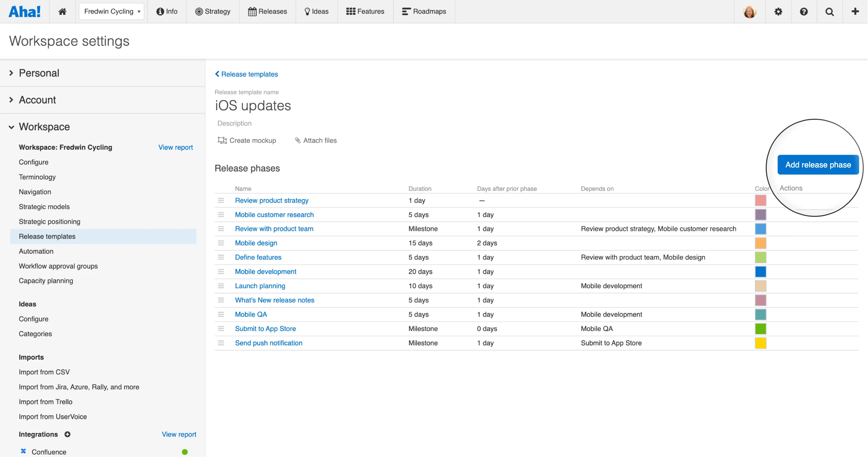Viewport: 868px width, 457px height.
Task: Open the user avatar menu
Action: tap(749, 12)
